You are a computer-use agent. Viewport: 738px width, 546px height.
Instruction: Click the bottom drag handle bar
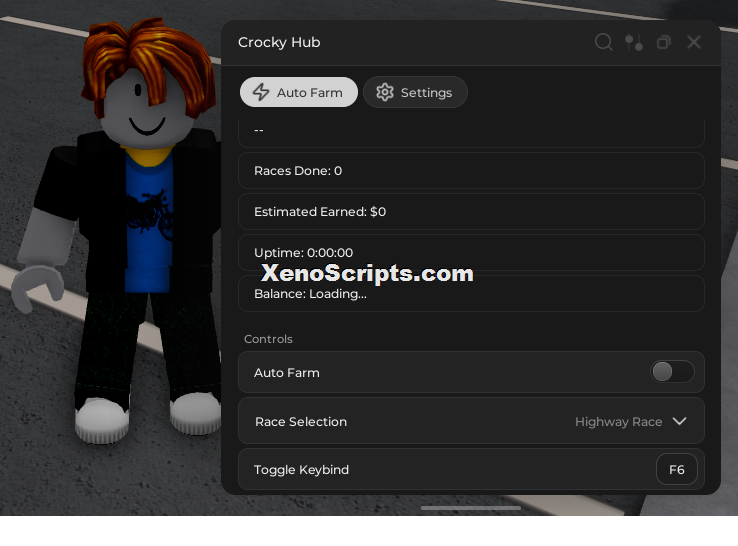(x=471, y=508)
